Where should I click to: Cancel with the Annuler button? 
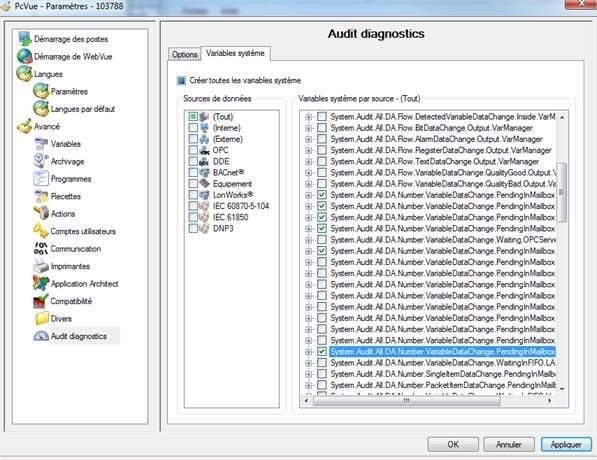click(x=508, y=444)
